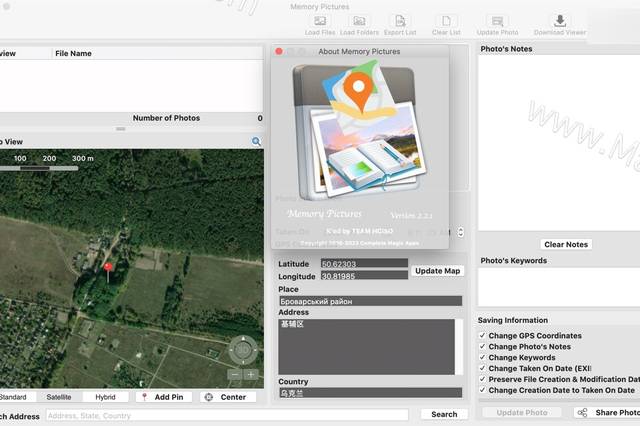Click the Add Pin button
The width and height of the screenshot is (640, 426).
(164, 397)
